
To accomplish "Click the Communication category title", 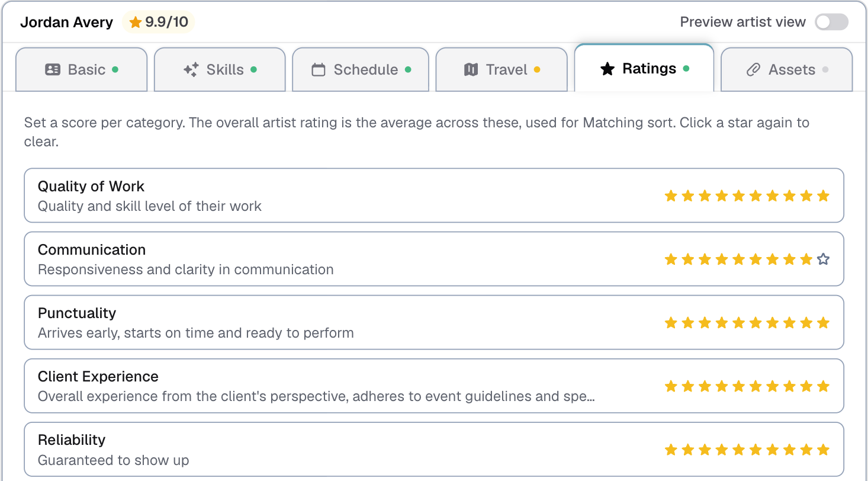I will click(x=92, y=250).
